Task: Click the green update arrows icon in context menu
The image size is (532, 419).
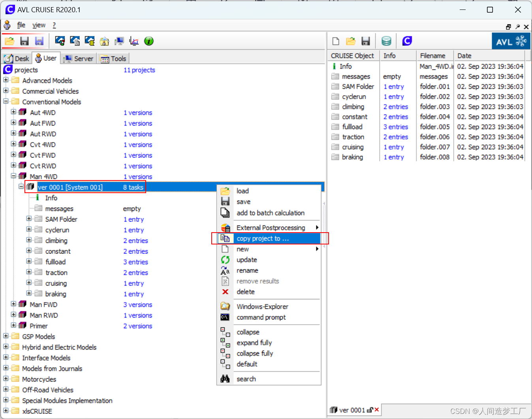Action: [225, 260]
